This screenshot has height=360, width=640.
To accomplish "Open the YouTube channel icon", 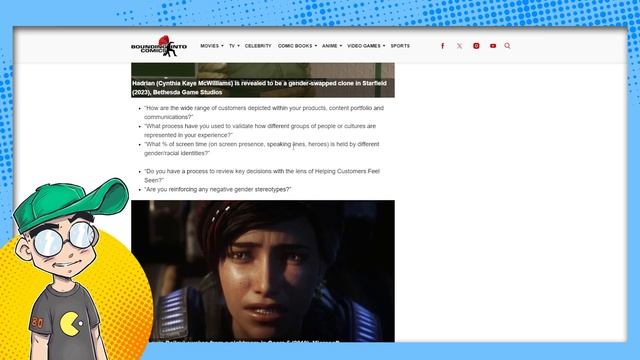I will click(493, 46).
